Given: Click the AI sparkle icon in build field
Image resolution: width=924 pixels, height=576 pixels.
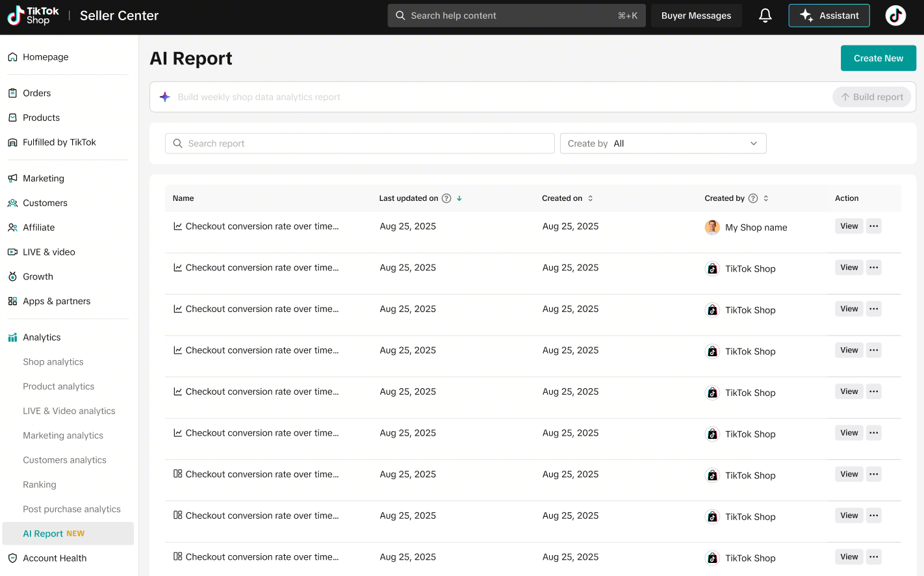Looking at the screenshot, I should (x=165, y=97).
